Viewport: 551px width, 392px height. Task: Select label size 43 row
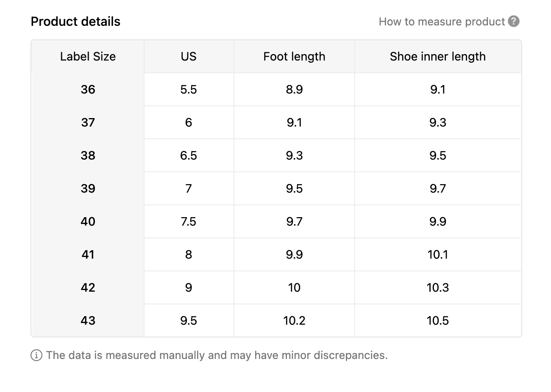[x=88, y=320]
